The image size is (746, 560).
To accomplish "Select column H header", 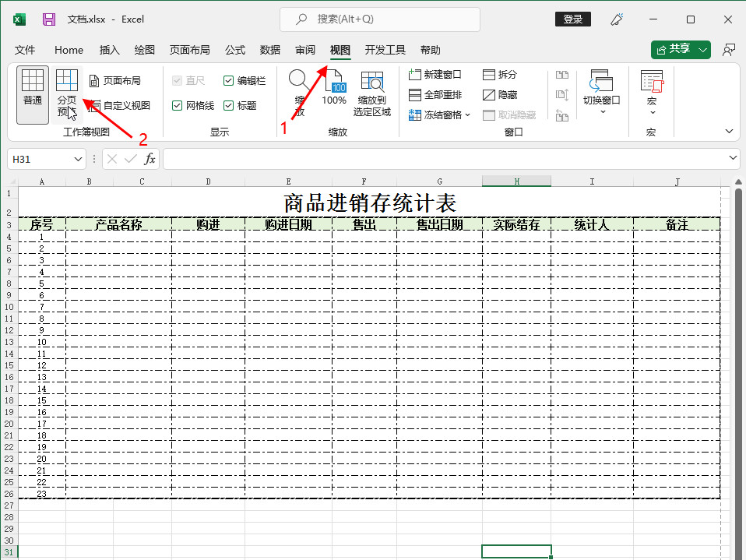I will [x=516, y=181].
